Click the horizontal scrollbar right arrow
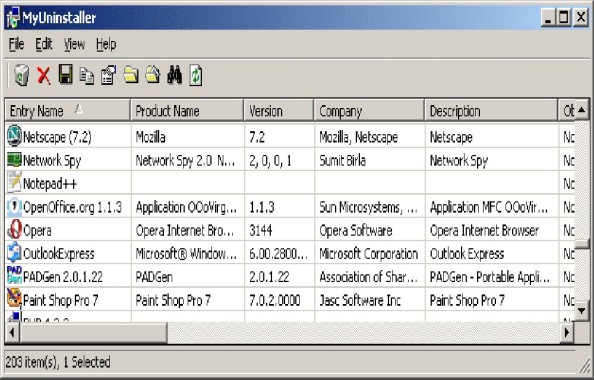 point(566,333)
